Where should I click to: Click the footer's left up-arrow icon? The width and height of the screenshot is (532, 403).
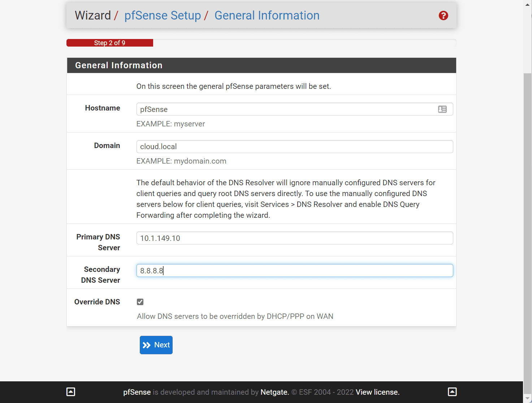click(71, 392)
